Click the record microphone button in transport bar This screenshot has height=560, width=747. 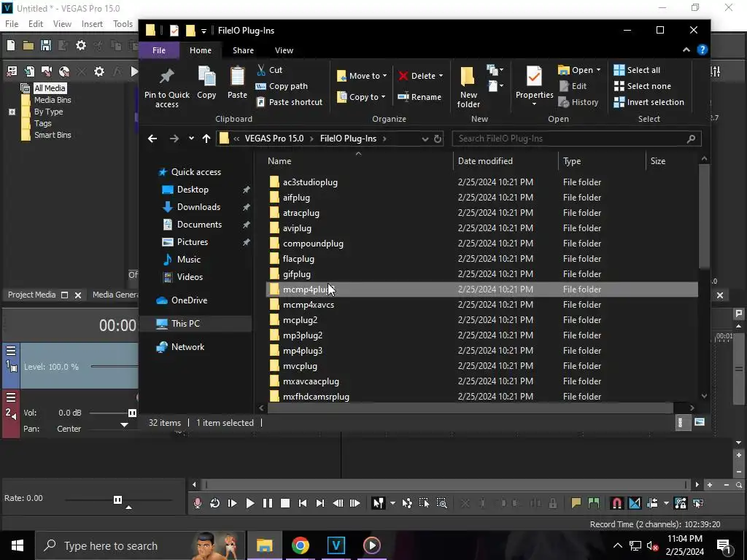pyautogui.click(x=197, y=503)
